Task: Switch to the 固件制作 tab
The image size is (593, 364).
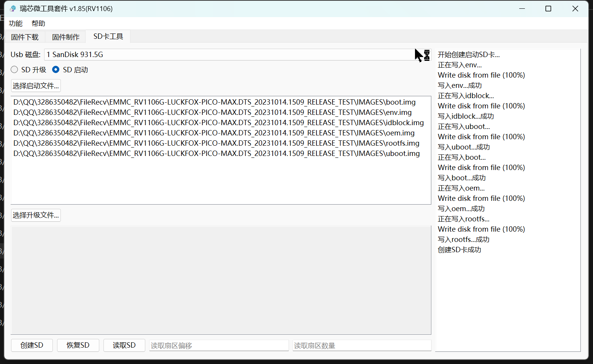Action: point(66,37)
